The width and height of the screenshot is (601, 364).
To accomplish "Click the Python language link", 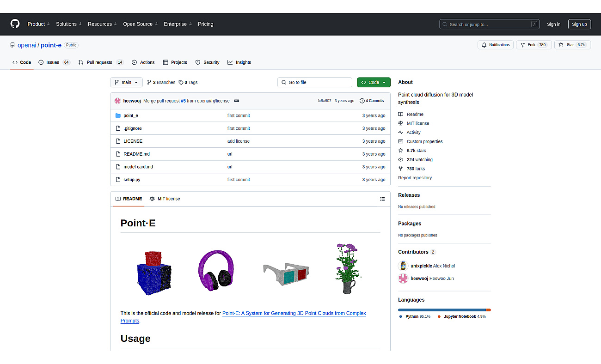I will click(x=415, y=316).
